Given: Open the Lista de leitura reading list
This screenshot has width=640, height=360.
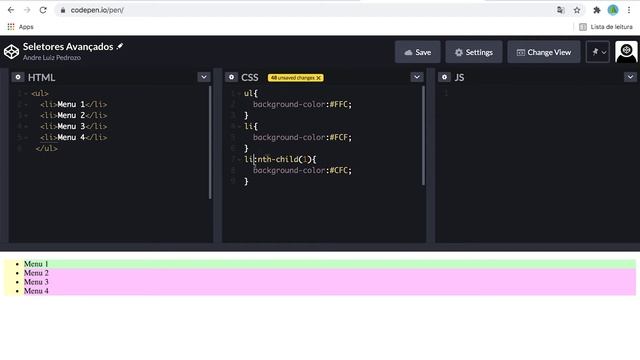Looking at the screenshot, I should 606,27.
